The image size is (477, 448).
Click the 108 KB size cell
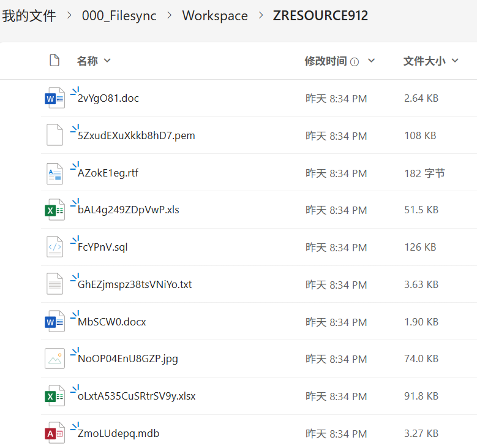point(420,135)
